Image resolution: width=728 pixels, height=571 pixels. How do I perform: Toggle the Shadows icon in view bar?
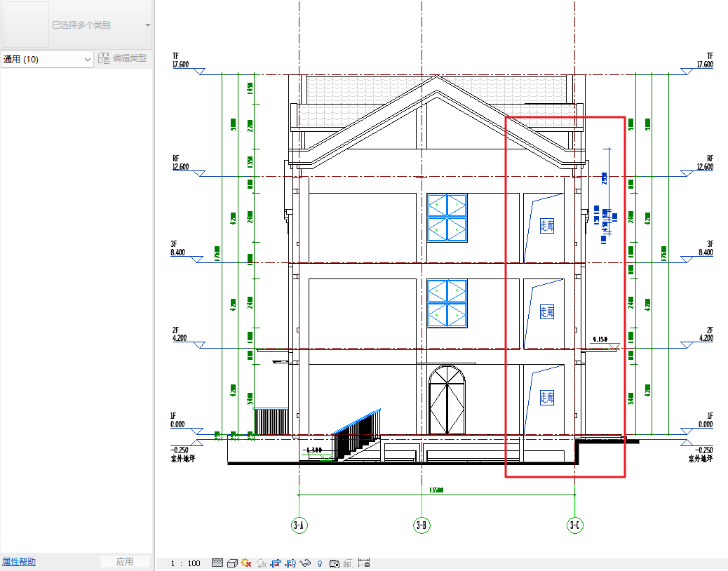[261, 563]
